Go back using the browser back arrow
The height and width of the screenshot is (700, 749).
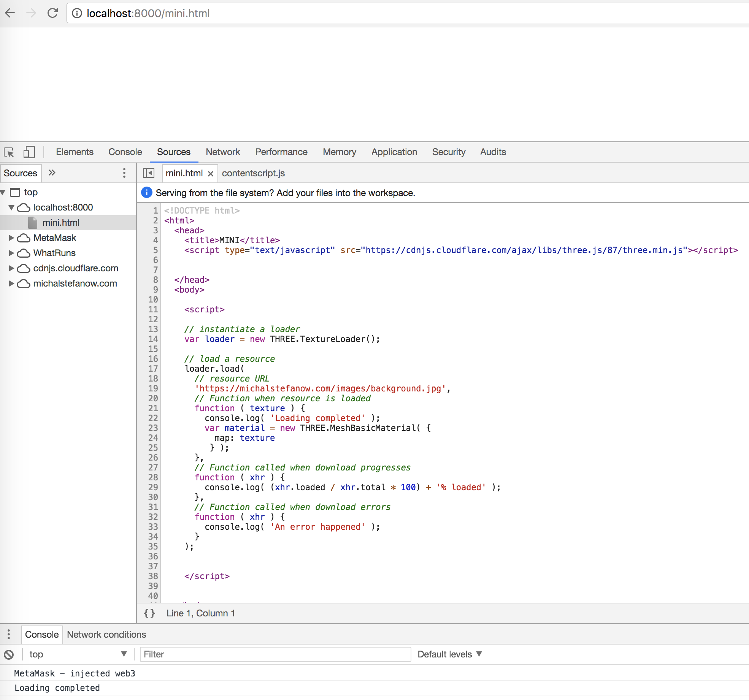click(10, 13)
